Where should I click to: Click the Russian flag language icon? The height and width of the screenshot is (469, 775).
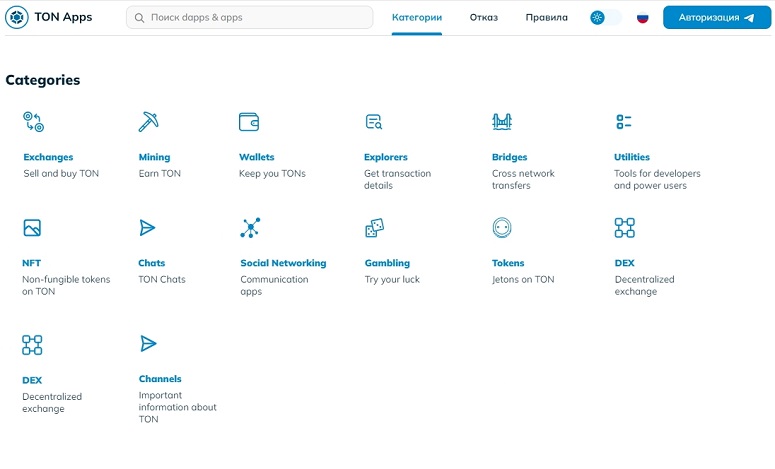click(643, 18)
